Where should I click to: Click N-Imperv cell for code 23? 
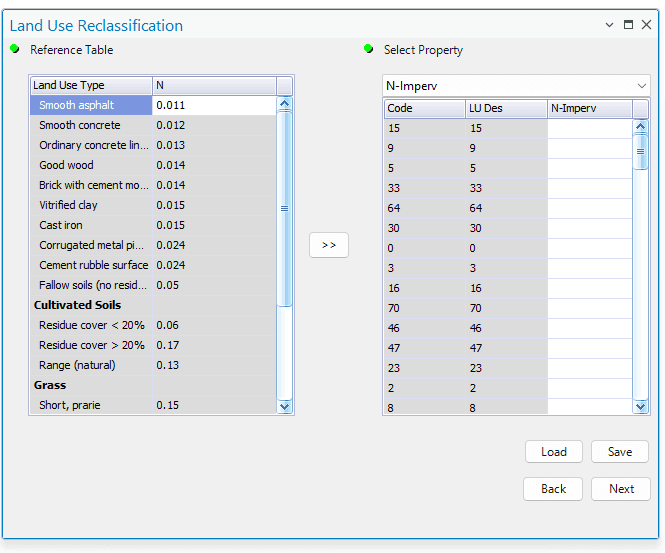tap(590, 368)
